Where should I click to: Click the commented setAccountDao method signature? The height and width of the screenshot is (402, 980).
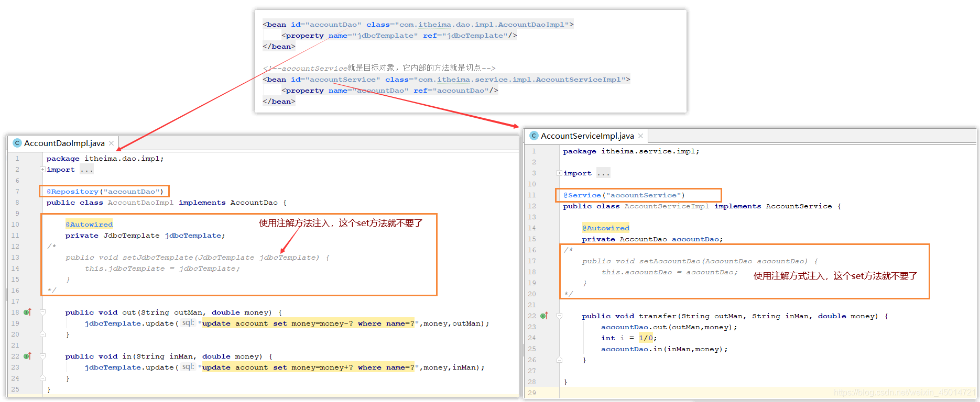pyautogui.click(x=700, y=261)
